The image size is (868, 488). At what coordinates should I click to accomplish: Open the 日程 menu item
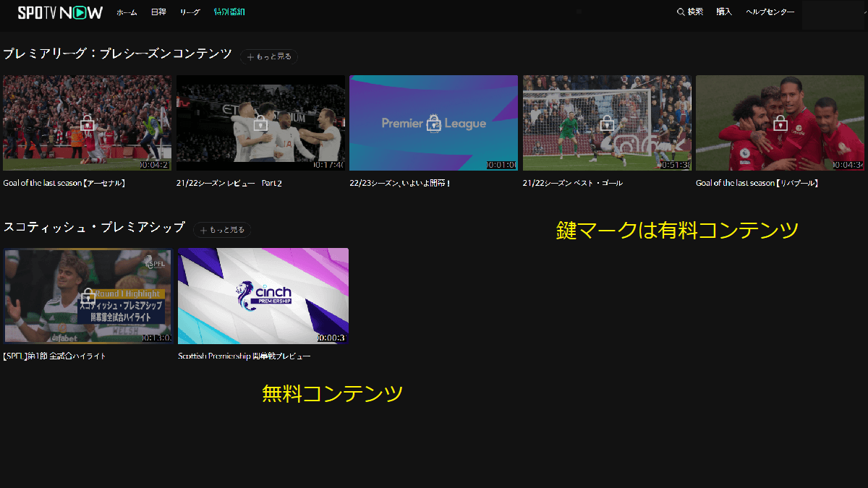click(x=158, y=12)
